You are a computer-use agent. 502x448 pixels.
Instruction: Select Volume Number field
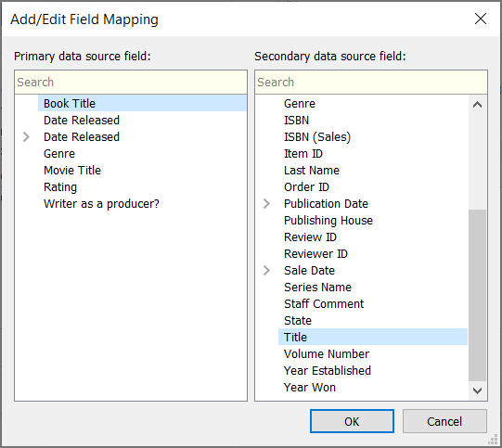point(327,353)
